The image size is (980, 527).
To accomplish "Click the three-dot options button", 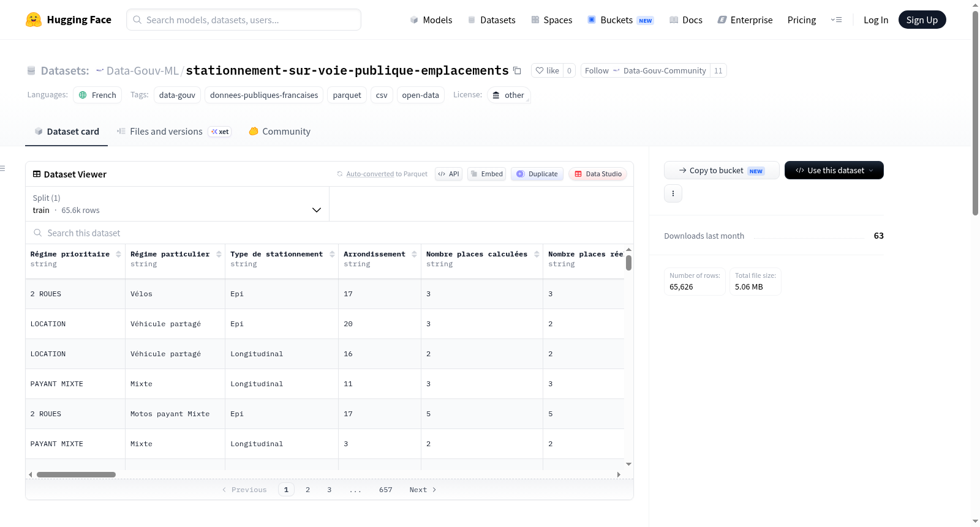I will coord(673,193).
